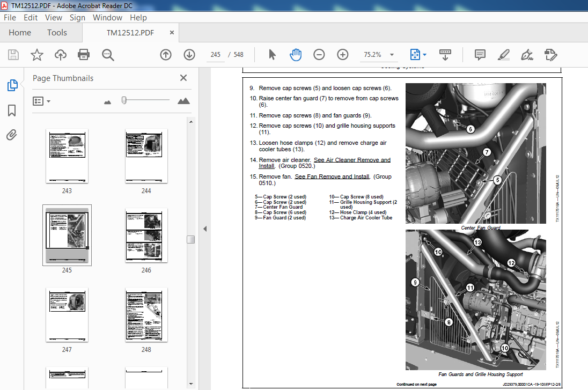This screenshot has width=588, height=390.
Task: Enlarge thumbnail size with large mountain icon
Action: coord(183,101)
